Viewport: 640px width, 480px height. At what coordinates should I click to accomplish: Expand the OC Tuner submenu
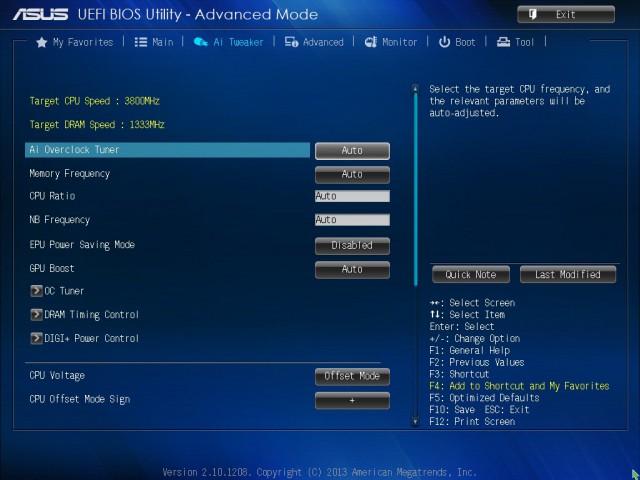[x=58, y=291]
